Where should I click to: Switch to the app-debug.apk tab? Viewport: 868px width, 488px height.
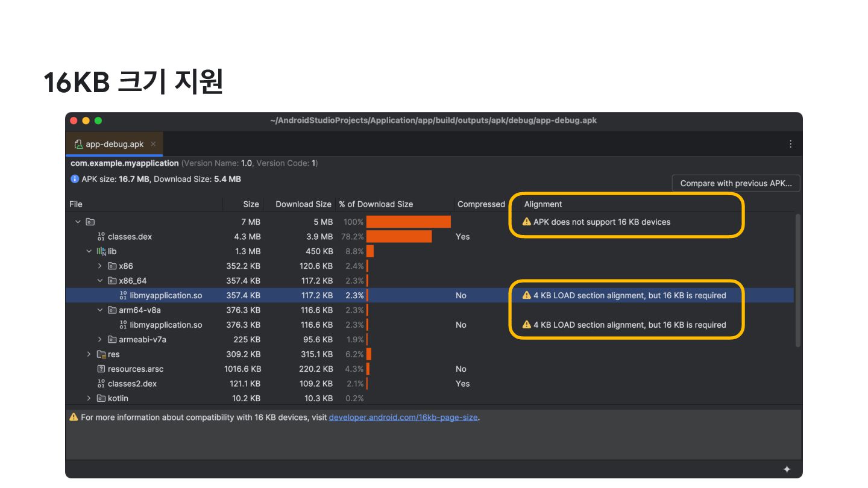click(114, 145)
